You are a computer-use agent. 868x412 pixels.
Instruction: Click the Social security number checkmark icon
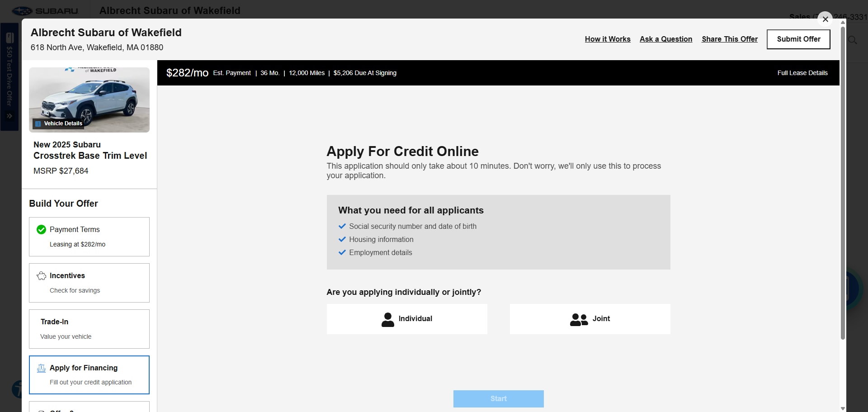point(342,226)
